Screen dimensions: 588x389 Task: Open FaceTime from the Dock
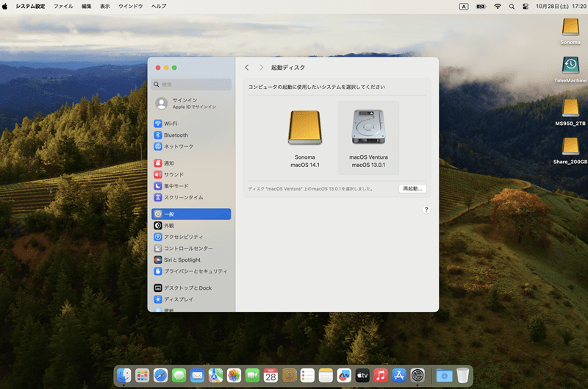coord(252,375)
